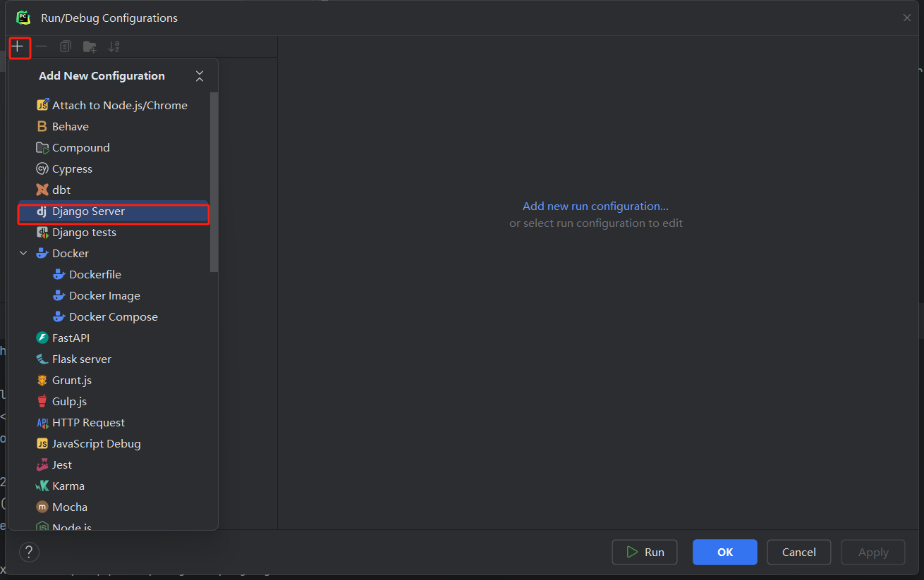Screen dimensions: 924x580
Task: Click the red Gulp.js cup icon
Action: (x=42, y=401)
